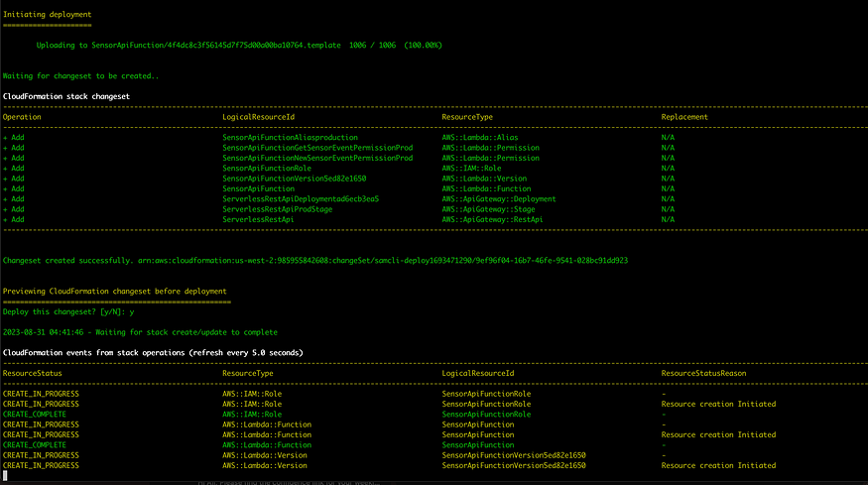Click the 'Replacement' column header
This screenshot has width=868, height=485.
click(x=684, y=117)
